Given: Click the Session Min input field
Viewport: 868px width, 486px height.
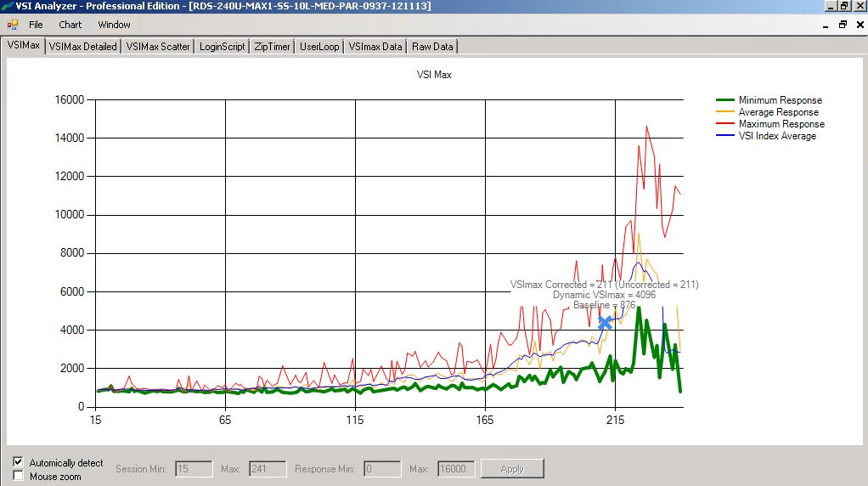Looking at the screenshot, I should (194, 469).
